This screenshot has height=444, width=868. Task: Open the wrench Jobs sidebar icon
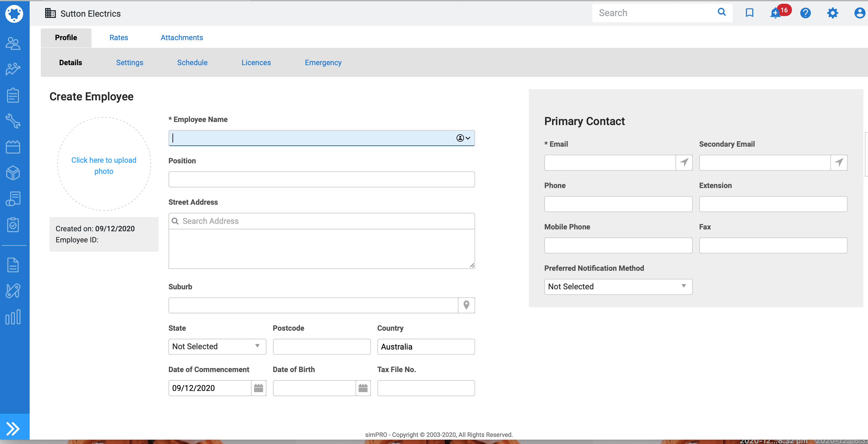tap(13, 121)
